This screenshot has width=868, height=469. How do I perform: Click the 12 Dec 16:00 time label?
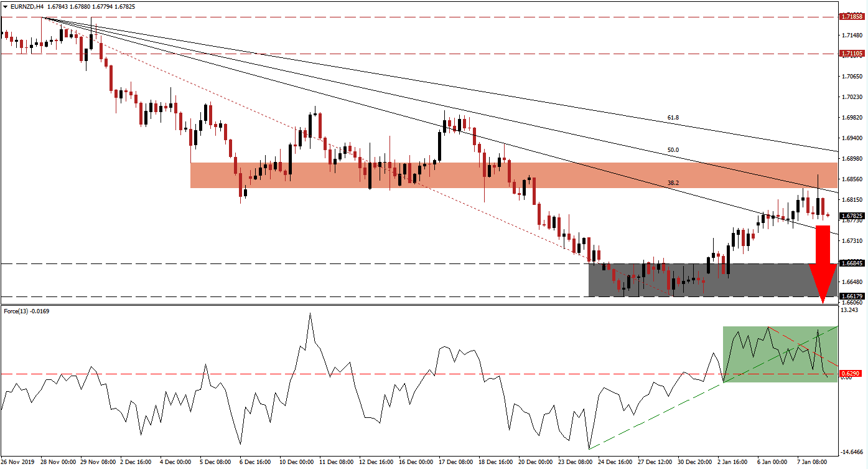[x=378, y=463]
